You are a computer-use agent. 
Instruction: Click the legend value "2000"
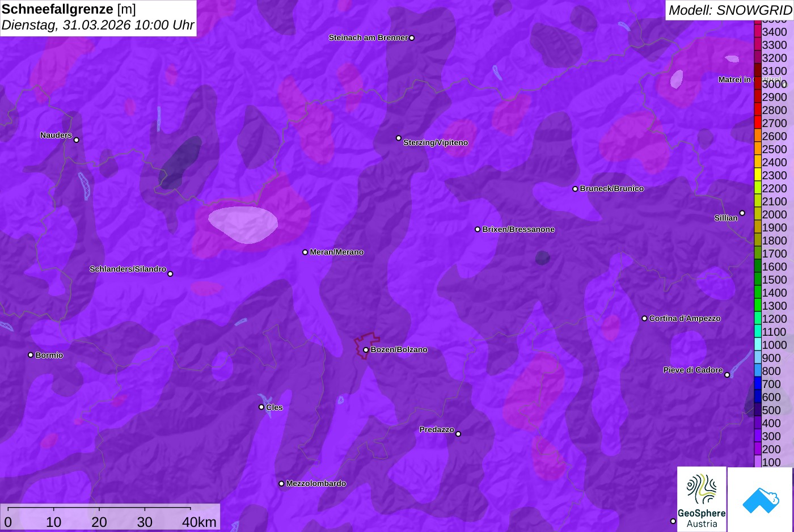point(774,214)
